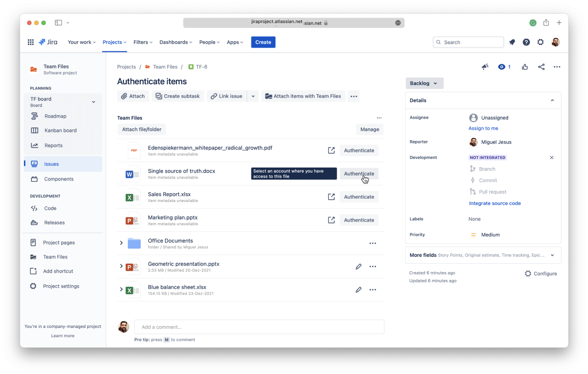
Task: Open Marketing plan.pptx external link icon
Action: pos(331,220)
